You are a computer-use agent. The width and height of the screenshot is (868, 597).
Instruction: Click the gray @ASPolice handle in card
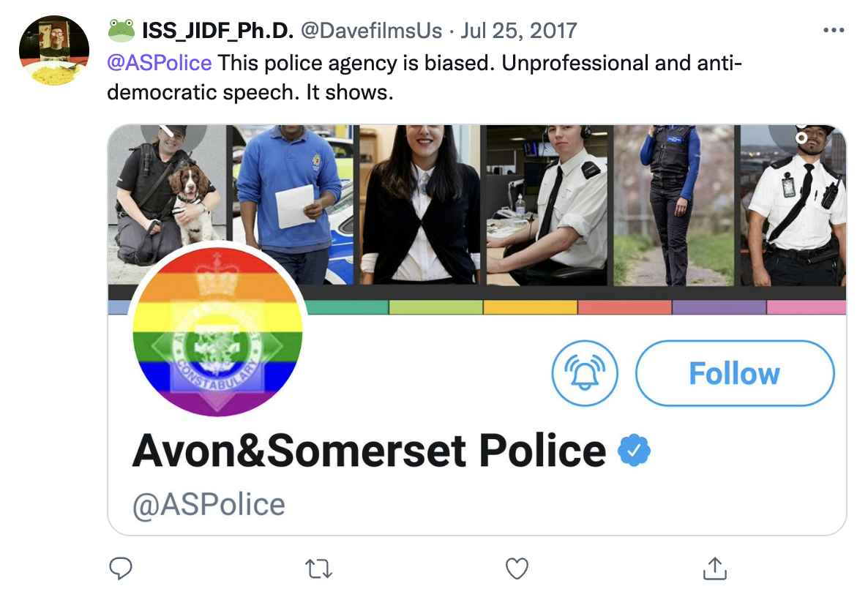[x=209, y=504]
